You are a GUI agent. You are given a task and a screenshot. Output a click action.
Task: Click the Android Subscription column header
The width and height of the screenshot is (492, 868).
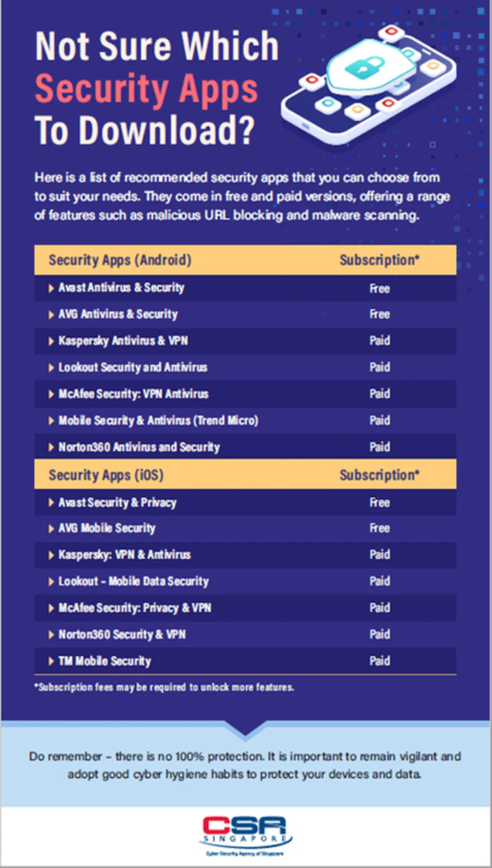tap(379, 260)
